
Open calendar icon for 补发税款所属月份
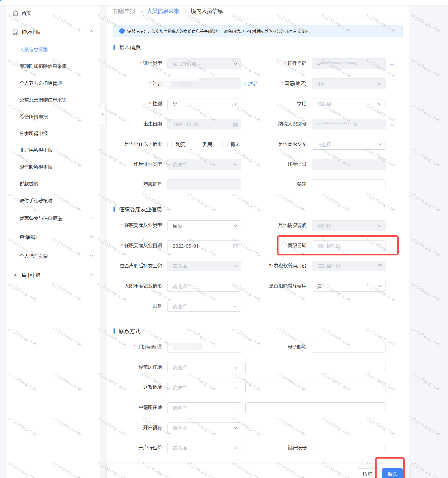point(380,266)
